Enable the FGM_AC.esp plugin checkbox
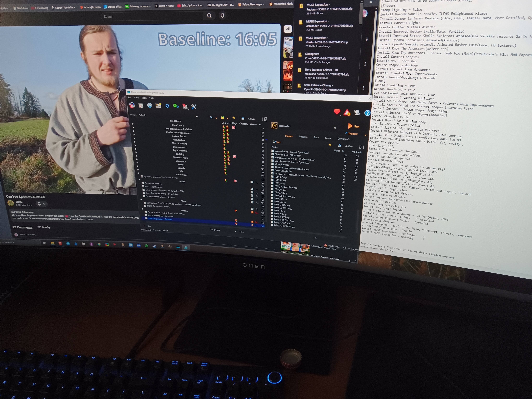 (273, 177)
